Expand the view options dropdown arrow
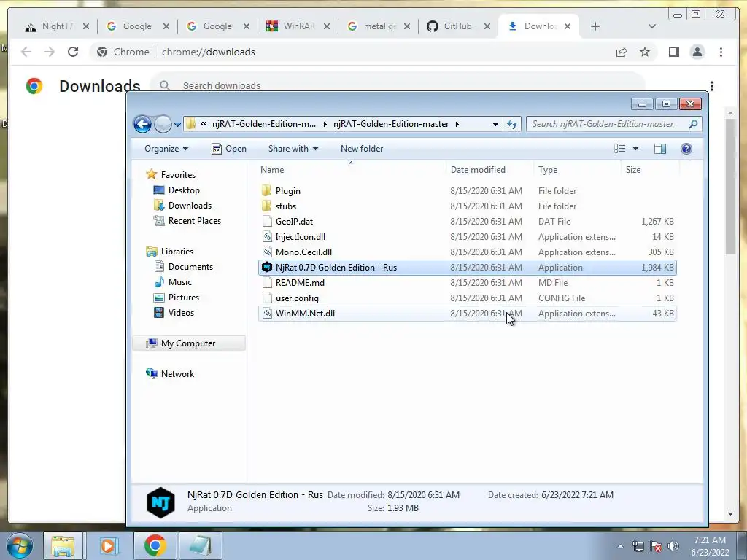The image size is (747, 560). click(635, 149)
